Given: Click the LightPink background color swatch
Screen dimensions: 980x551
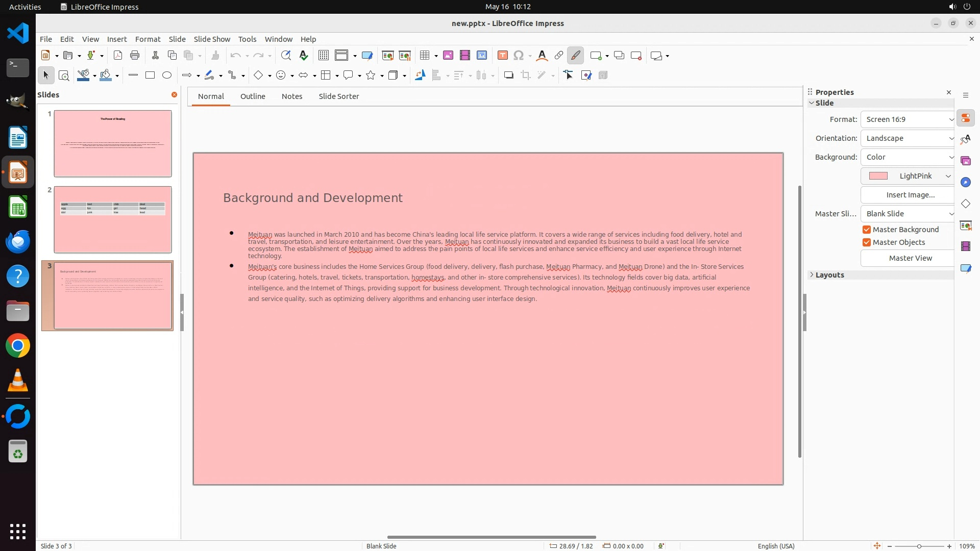Looking at the screenshot, I should click(x=878, y=176).
